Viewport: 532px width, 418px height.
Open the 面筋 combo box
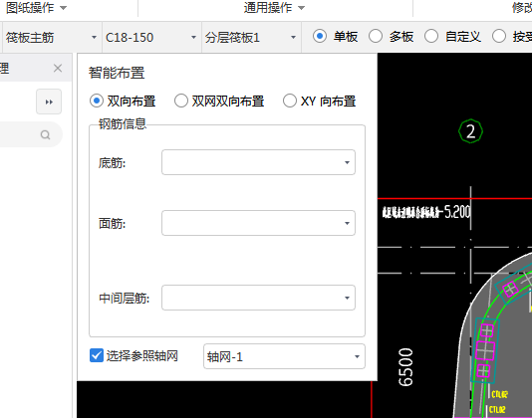click(x=259, y=223)
